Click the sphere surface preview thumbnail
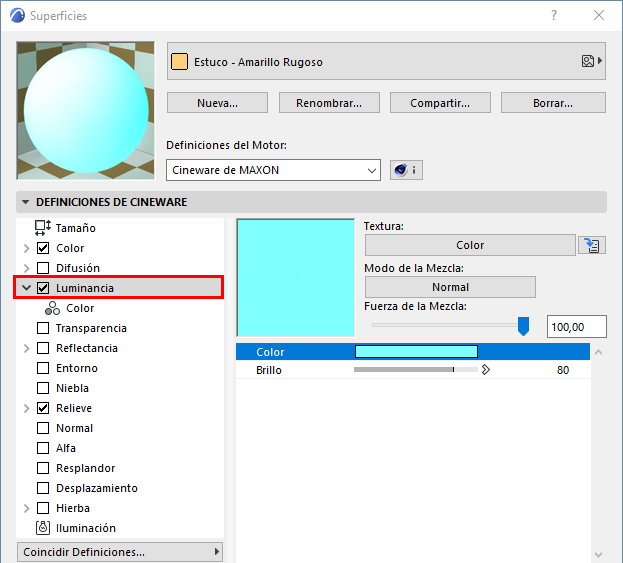This screenshot has height=563, width=623. point(85,110)
